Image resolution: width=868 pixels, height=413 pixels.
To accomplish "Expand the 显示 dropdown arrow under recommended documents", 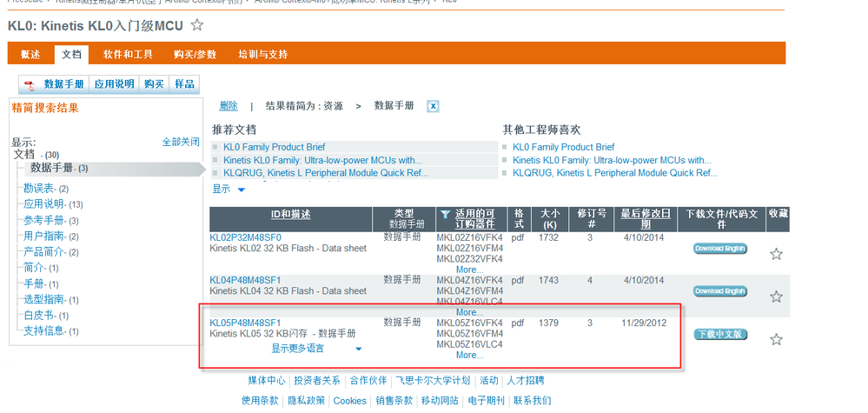I will point(242,190).
